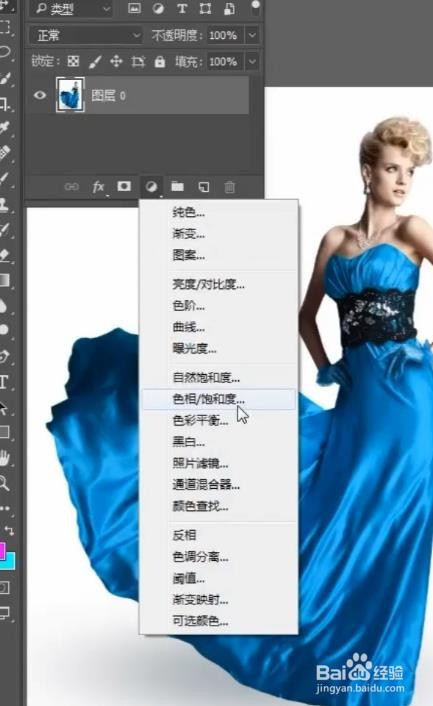
Task: Create a new layer group folder
Action: pyautogui.click(x=177, y=186)
